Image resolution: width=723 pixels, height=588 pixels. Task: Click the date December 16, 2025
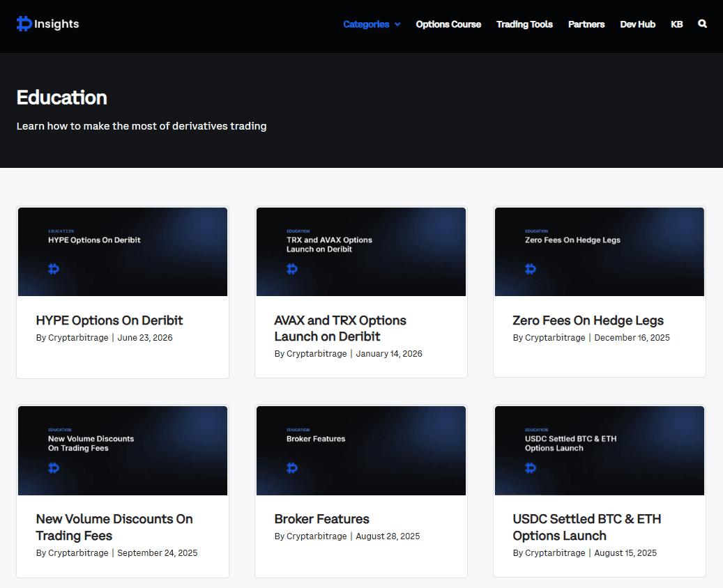[632, 338]
